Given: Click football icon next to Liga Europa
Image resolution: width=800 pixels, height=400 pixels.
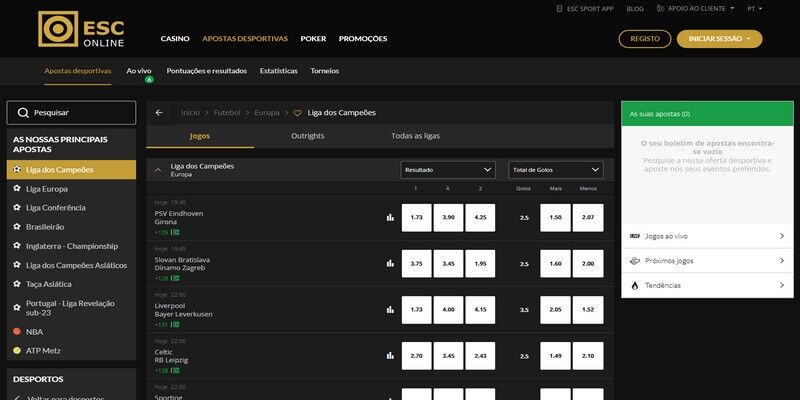Looking at the screenshot, I should point(17,189).
